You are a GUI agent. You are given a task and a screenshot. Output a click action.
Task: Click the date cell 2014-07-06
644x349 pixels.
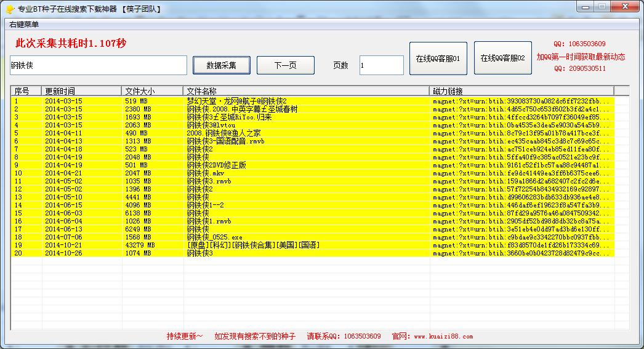click(63, 238)
